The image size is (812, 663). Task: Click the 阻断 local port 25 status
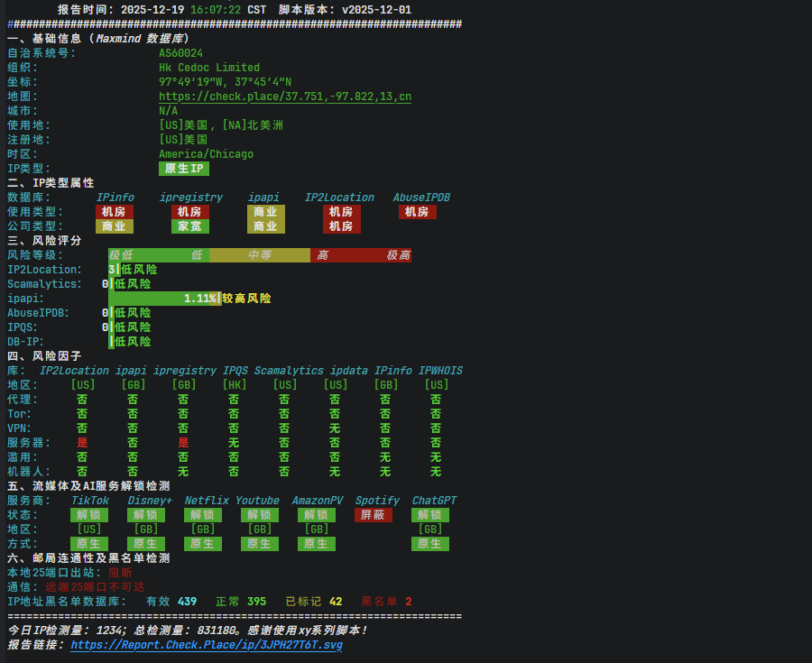point(120,573)
